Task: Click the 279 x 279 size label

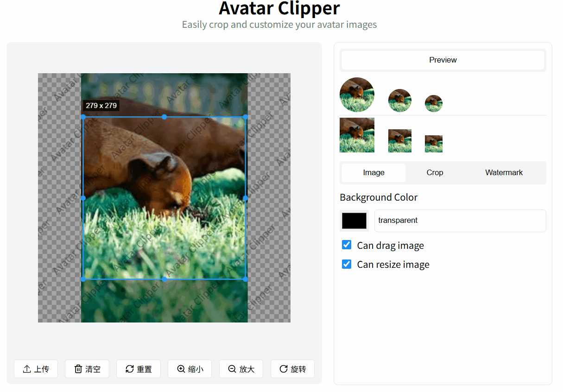Action: pyautogui.click(x=101, y=106)
